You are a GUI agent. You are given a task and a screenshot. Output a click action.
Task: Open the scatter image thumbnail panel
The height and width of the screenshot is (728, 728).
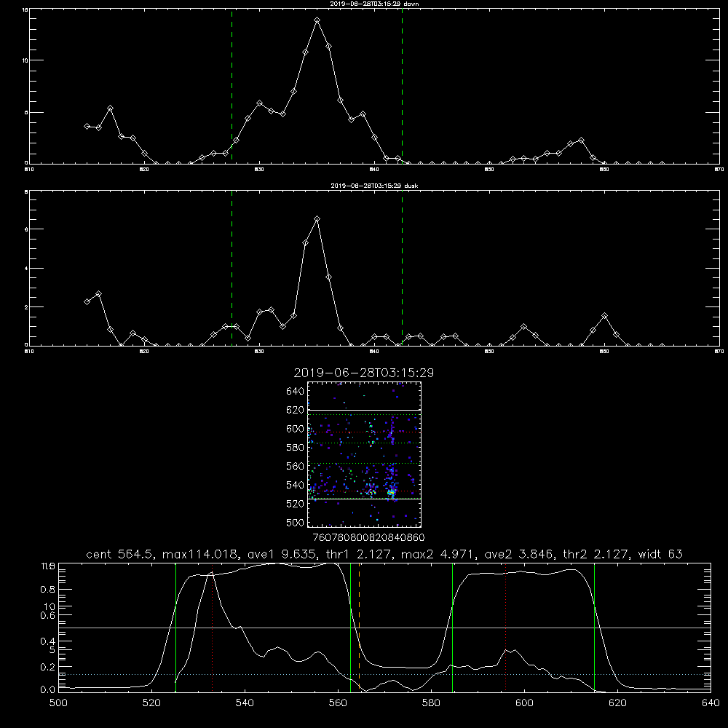pos(364,454)
